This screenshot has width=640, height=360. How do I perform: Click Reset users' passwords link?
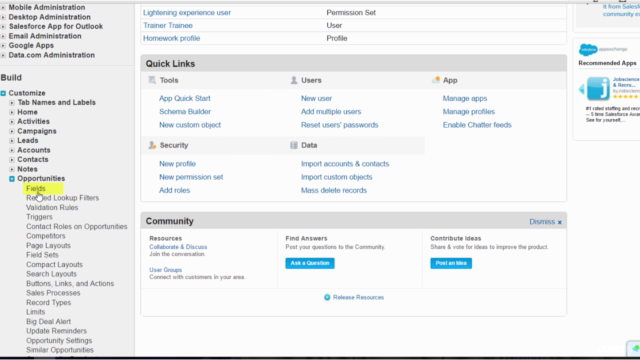(340, 125)
